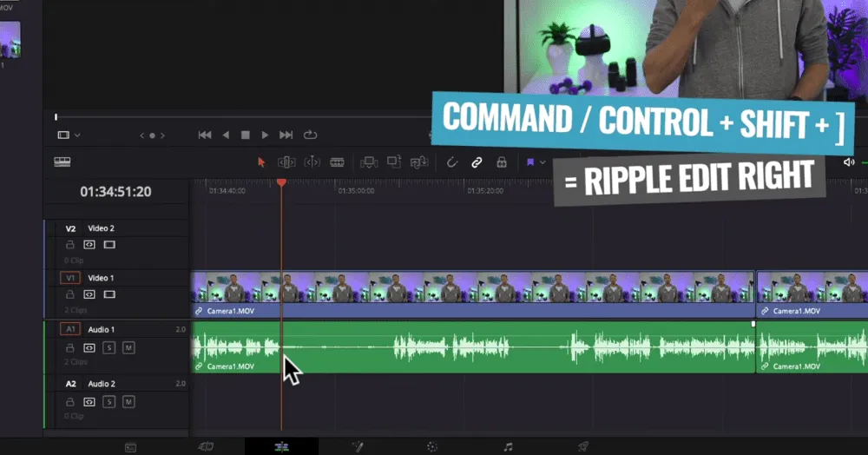Mute the Audio 1 track
Screen dimensions: 868x455
click(x=128, y=348)
